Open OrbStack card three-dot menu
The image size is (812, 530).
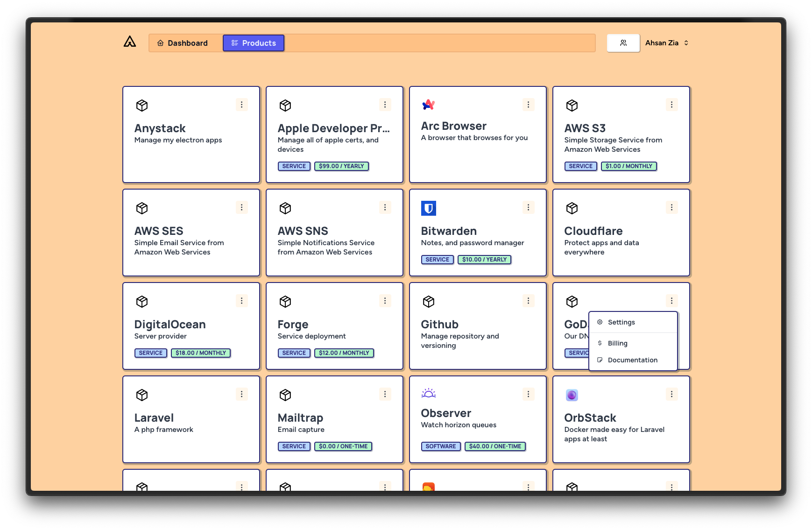pyautogui.click(x=671, y=394)
